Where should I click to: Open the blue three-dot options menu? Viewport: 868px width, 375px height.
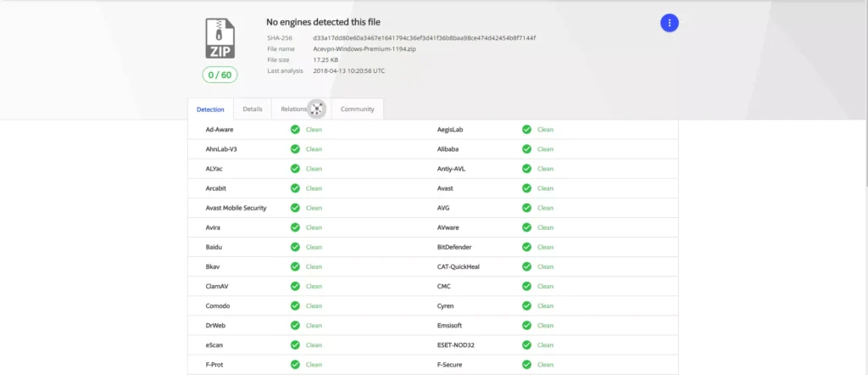click(670, 23)
